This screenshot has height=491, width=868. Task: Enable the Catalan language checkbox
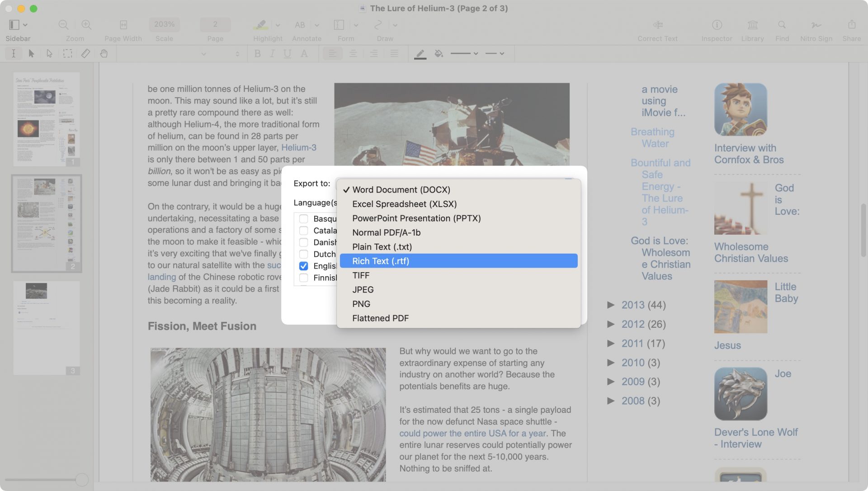coord(303,231)
